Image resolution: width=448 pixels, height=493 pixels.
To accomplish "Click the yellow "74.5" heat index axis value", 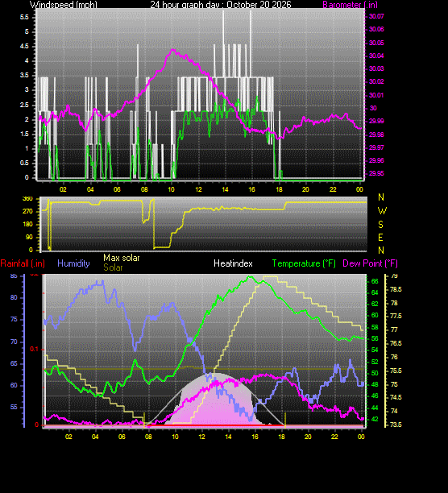I will (x=396, y=398).
